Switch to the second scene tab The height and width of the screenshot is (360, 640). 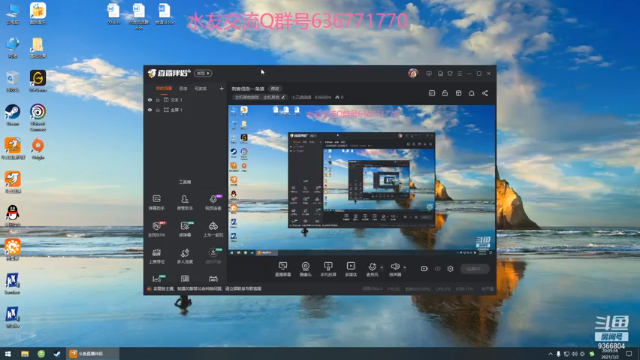(x=183, y=88)
